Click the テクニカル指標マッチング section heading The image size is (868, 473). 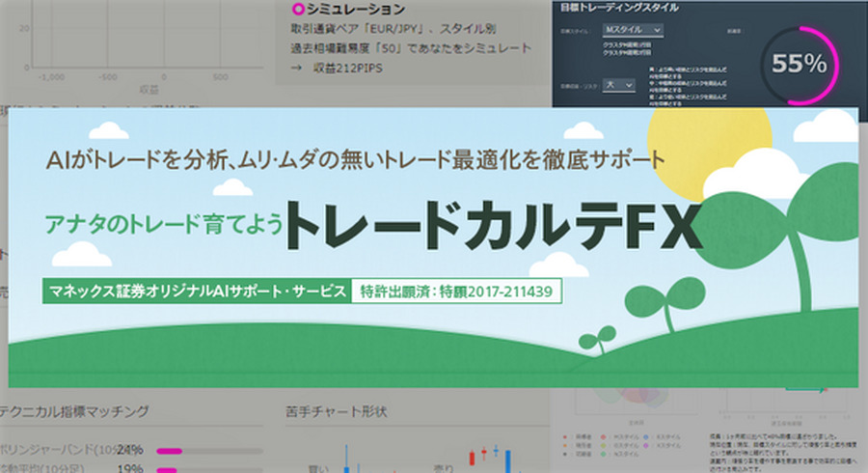click(75, 411)
